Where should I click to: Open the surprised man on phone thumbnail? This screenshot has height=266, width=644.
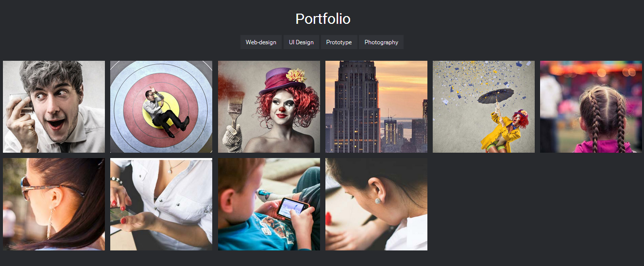click(x=54, y=106)
